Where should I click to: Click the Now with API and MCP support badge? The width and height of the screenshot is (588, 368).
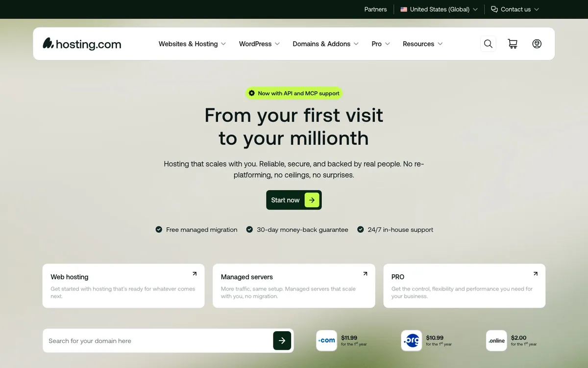(x=294, y=93)
